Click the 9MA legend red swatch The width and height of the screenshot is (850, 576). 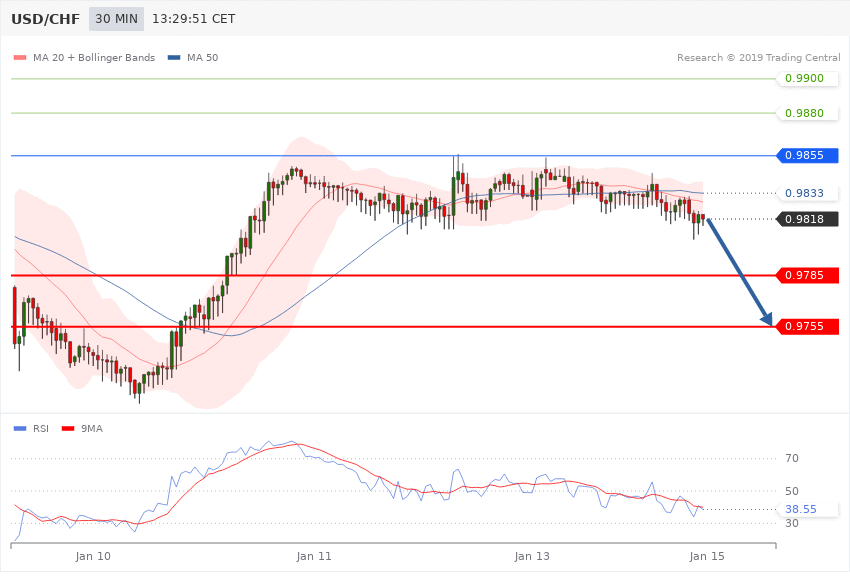point(68,429)
